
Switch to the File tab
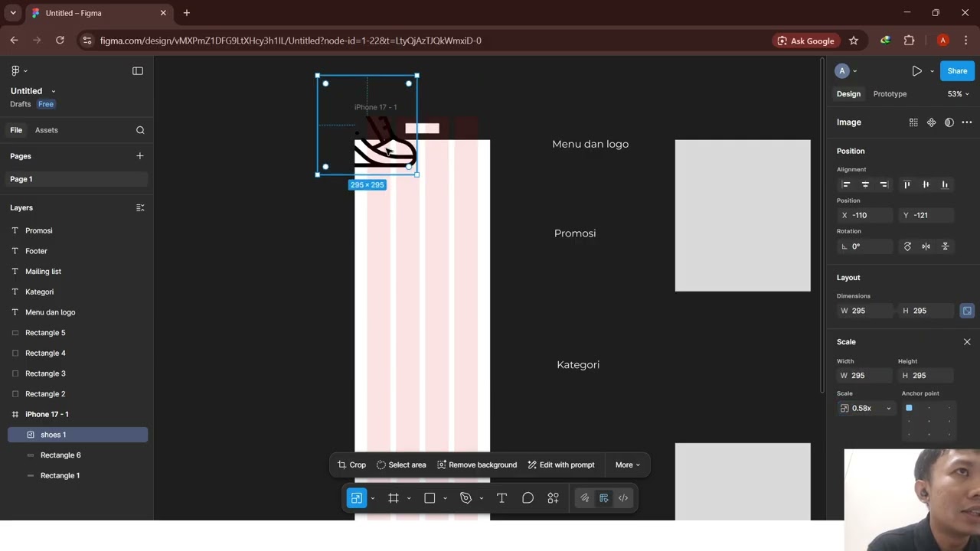[x=16, y=130]
